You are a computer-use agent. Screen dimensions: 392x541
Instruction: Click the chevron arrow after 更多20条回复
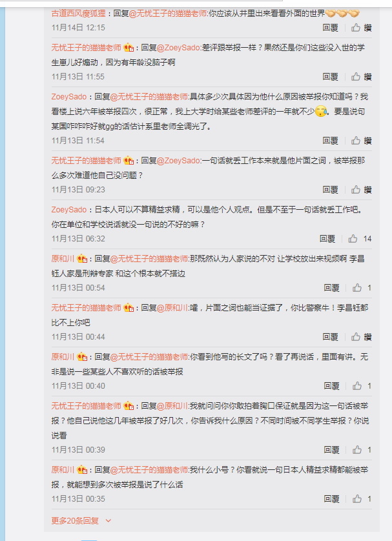108,520
